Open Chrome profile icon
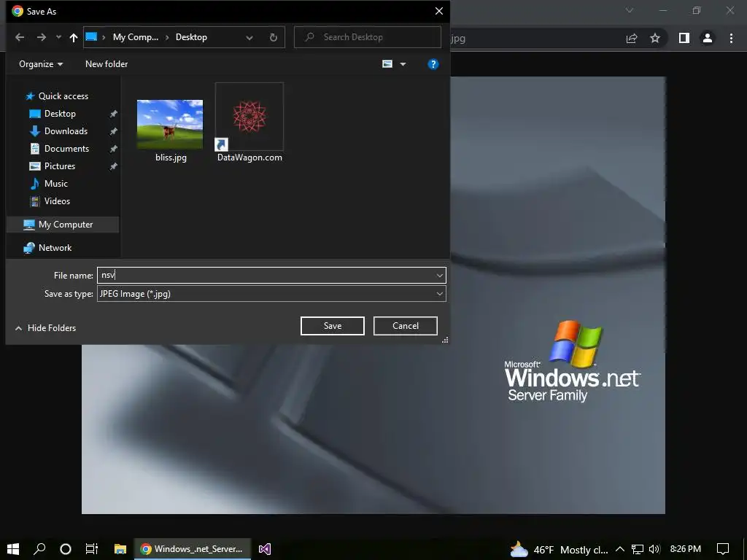This screenshot has width=747, height=560. coord(708,38)
